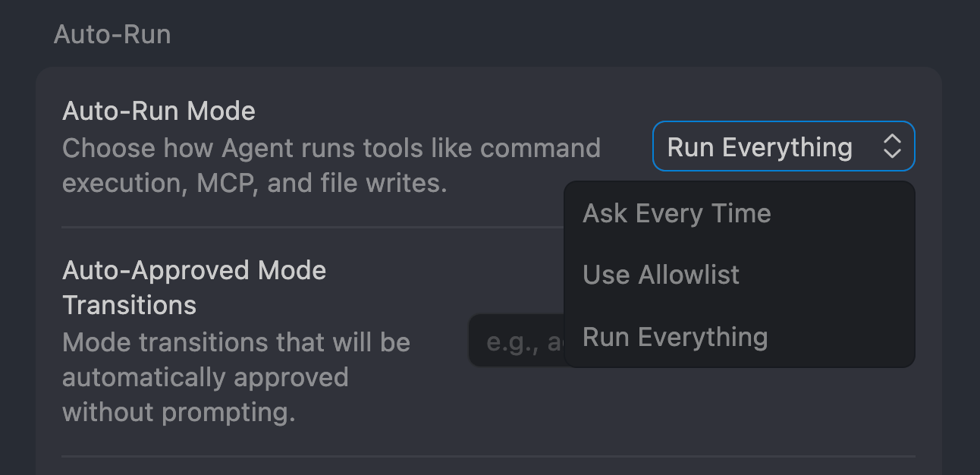Pick "Run Everything" in the open options list
Image resolution: width=980 pixels, height=475 pixels.
coord(675,337)
